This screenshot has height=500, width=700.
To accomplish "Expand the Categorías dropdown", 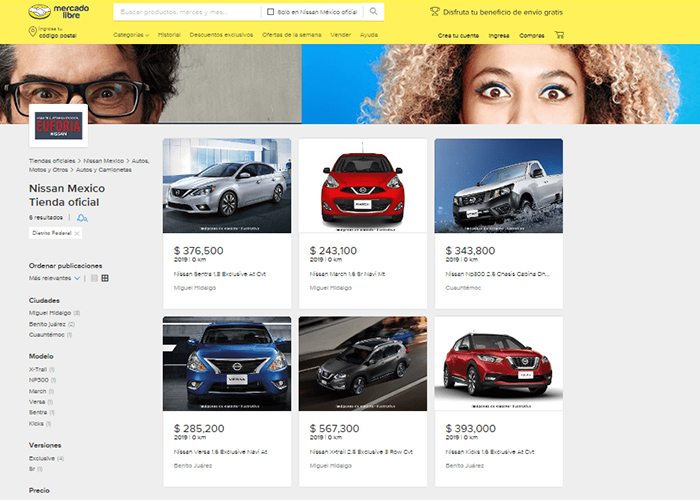I will [x=131, y=35].
